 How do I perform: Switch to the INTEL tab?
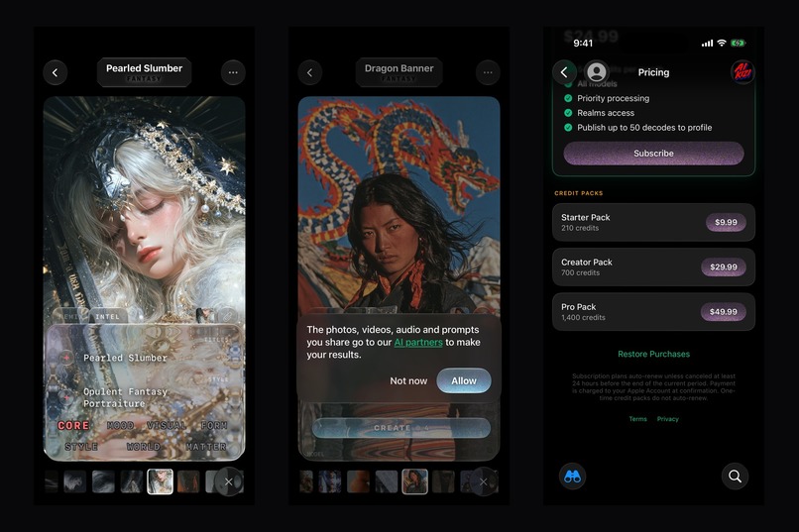(107, 317)
